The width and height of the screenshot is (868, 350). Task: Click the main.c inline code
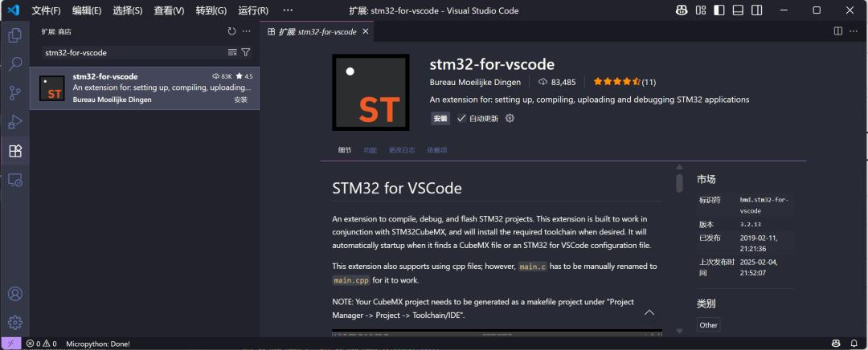532,267
